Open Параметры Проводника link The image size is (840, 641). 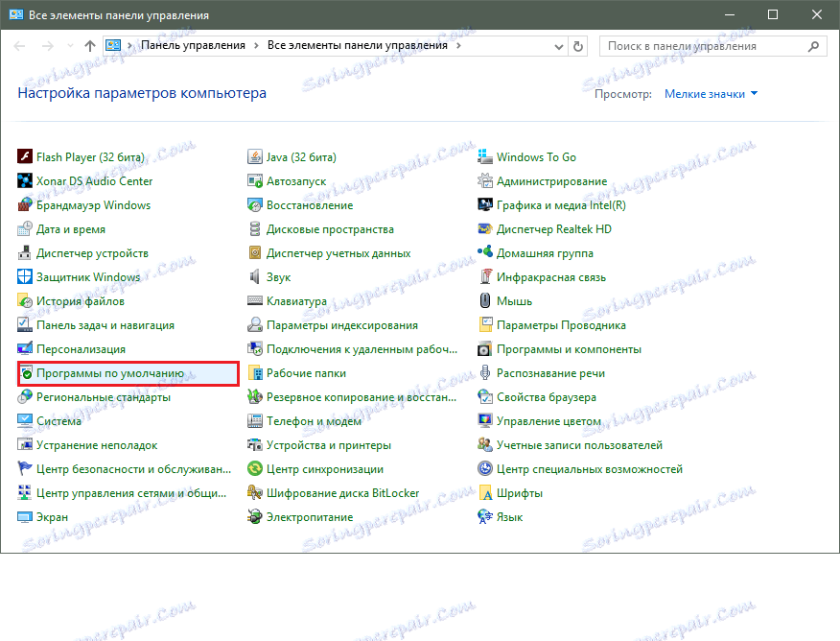(x=561, y=324)
